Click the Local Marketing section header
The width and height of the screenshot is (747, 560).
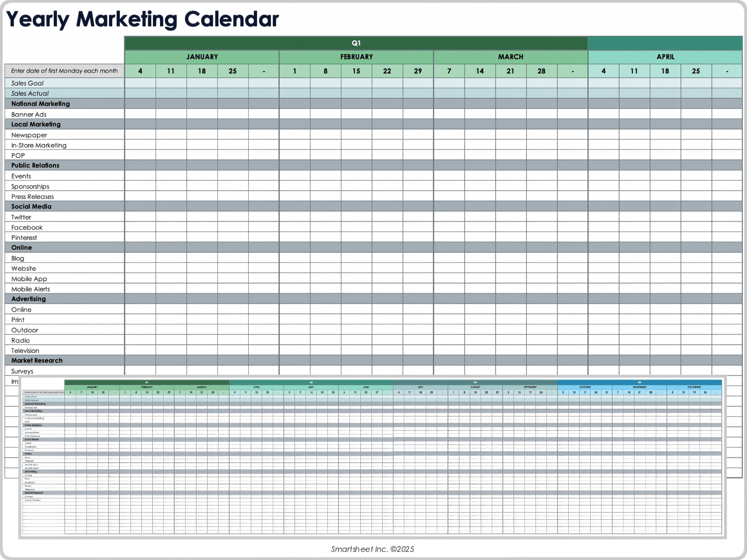[x=36, y=124]
